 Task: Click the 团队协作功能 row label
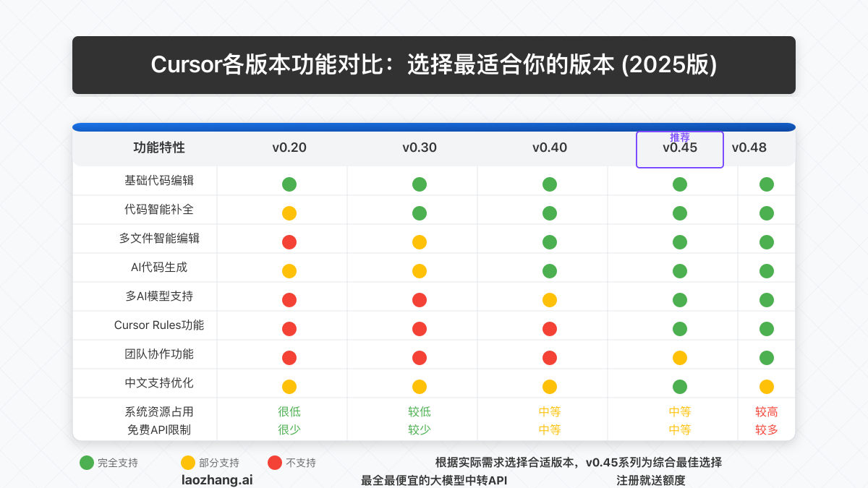pos(159,354)
